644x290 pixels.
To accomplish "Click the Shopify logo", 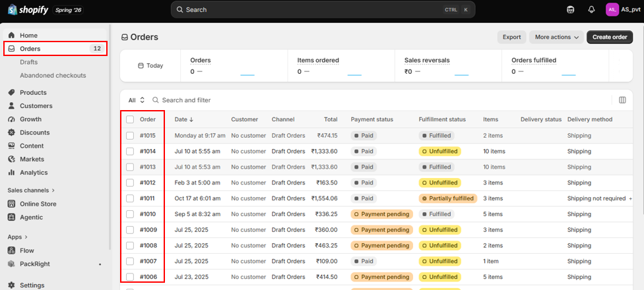I will (28, 9).
